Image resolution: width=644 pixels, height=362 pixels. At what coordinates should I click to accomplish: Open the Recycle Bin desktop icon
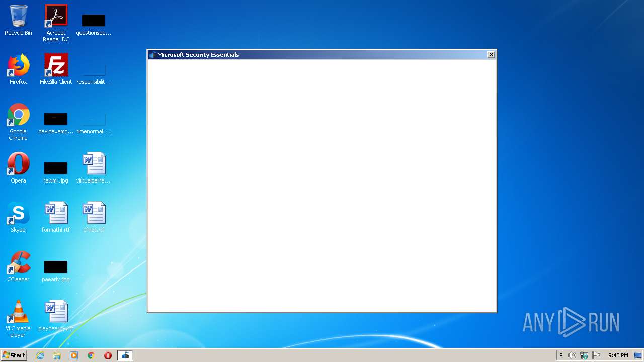point(18,21)
